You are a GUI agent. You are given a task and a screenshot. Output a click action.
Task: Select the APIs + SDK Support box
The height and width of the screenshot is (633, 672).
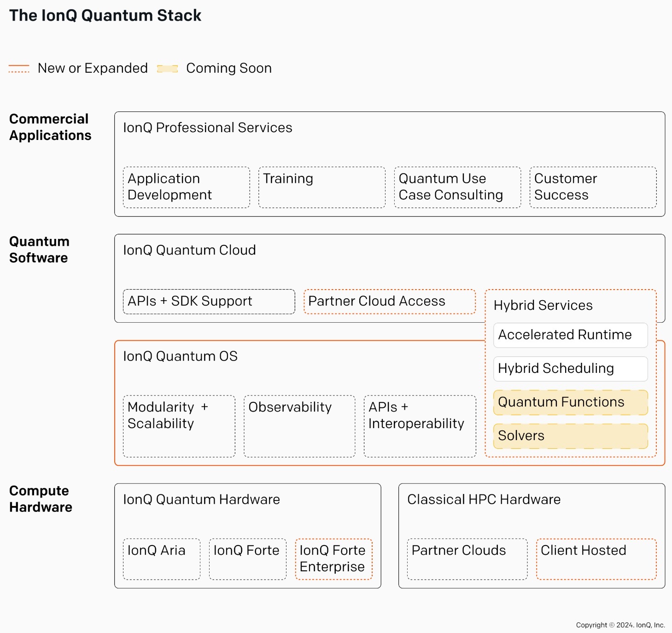(x=209, y=302)
